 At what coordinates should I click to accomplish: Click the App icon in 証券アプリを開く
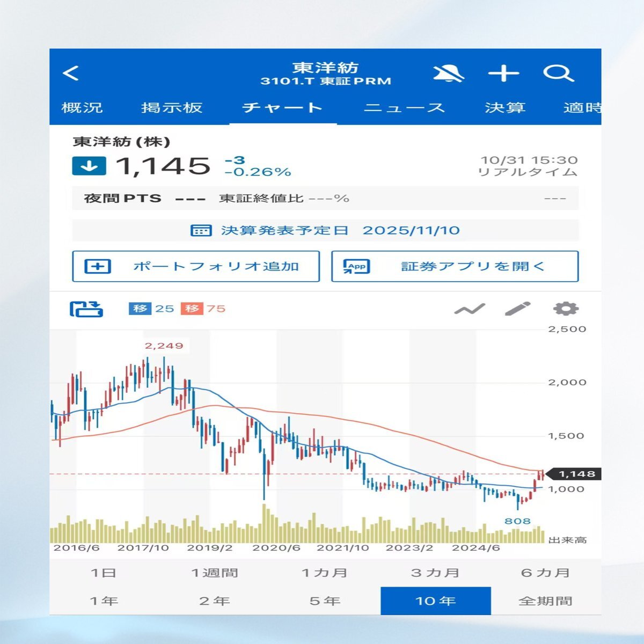(356, 266)
